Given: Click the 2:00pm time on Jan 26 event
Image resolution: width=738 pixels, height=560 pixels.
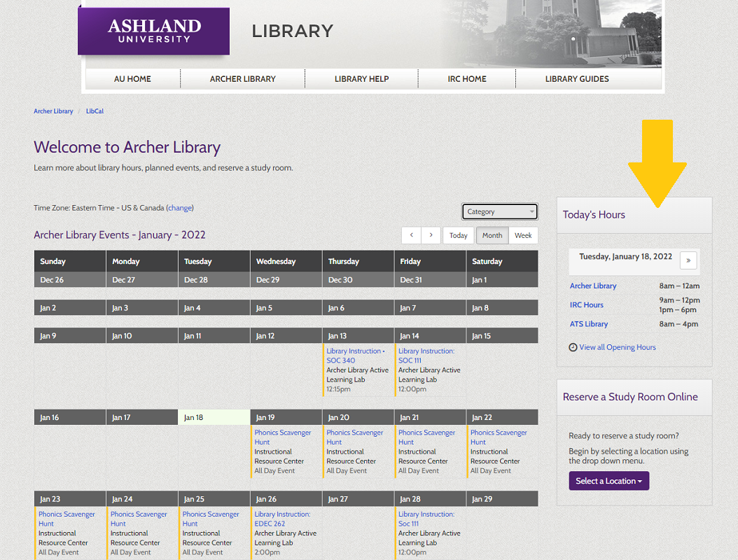Looking at the screenshot, I should click(267, 552).
